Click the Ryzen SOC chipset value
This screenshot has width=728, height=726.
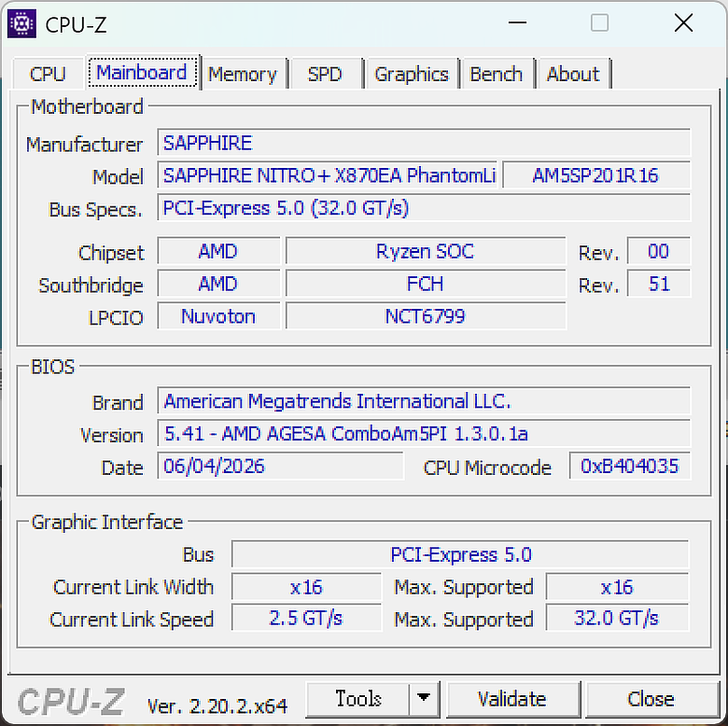click(x=426, y=252)
